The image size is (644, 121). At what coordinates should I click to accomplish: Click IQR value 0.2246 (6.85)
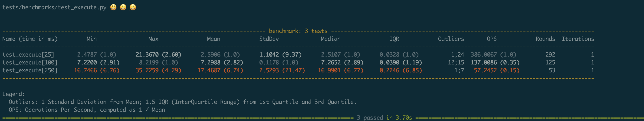pos(401,70)
